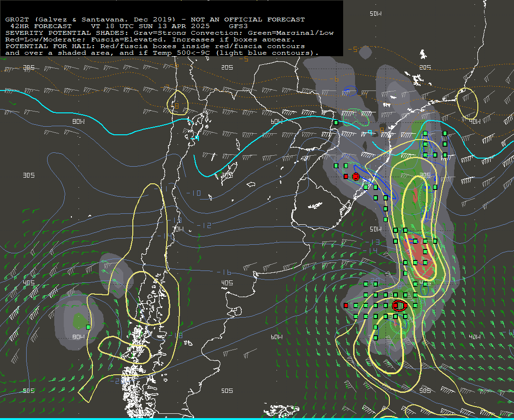Select the '-18' contour label
514x420 pixels.
tap(175, 335)
